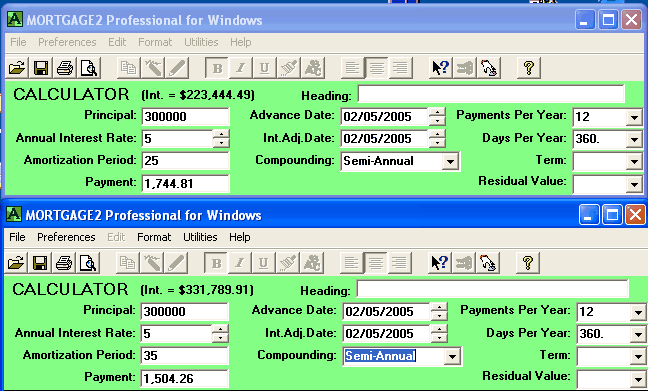648x391 pixels.
Task: Open Utilities menu in lower window
Action: [200, 237]
